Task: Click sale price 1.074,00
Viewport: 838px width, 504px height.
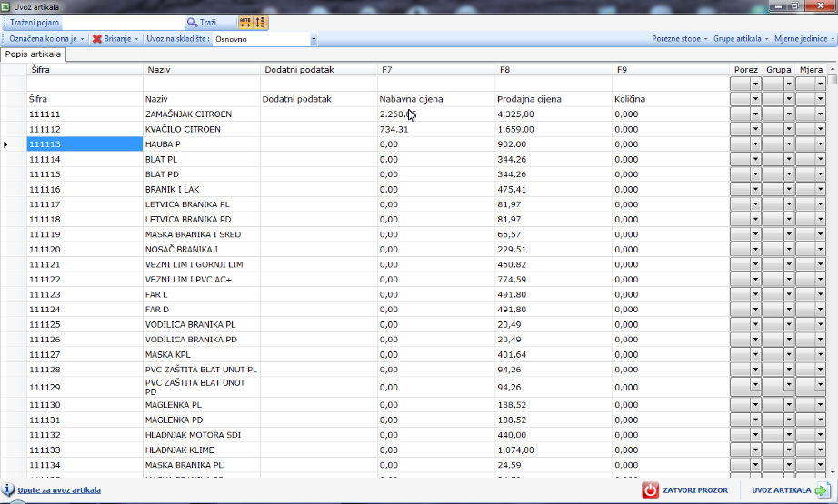Action: (x=554, y=450)
